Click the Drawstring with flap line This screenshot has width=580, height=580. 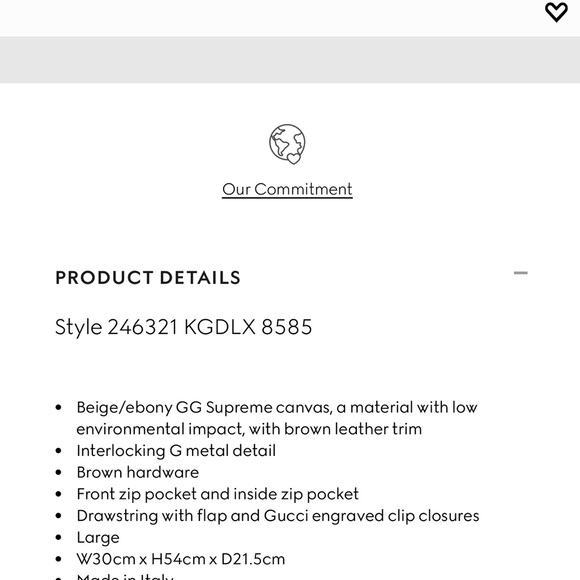278,516
